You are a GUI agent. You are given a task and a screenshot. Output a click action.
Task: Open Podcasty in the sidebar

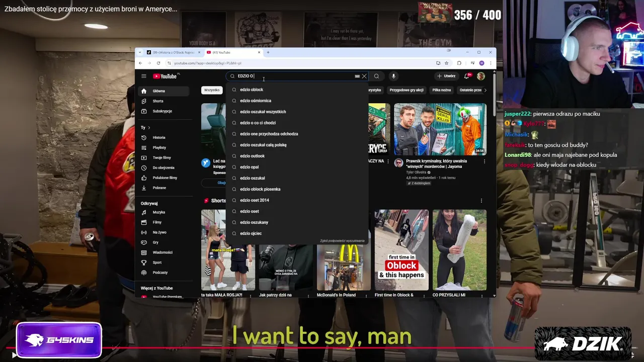163,273
